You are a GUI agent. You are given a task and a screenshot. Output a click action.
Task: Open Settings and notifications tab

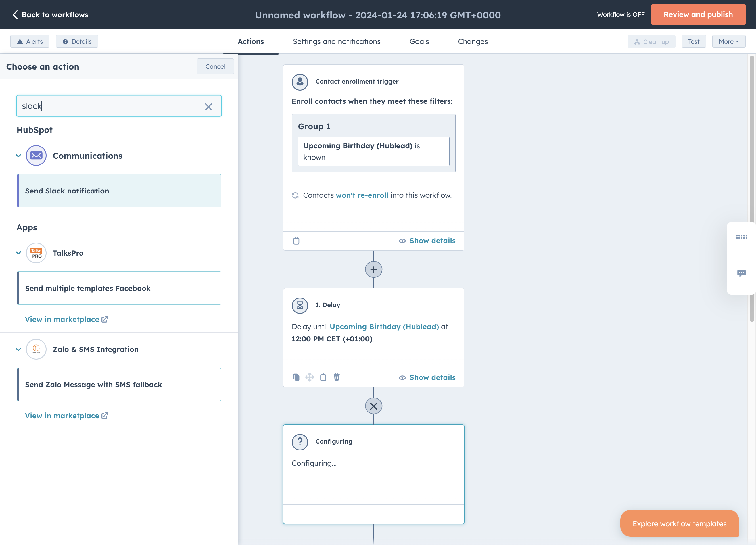[x=336, y=41]
